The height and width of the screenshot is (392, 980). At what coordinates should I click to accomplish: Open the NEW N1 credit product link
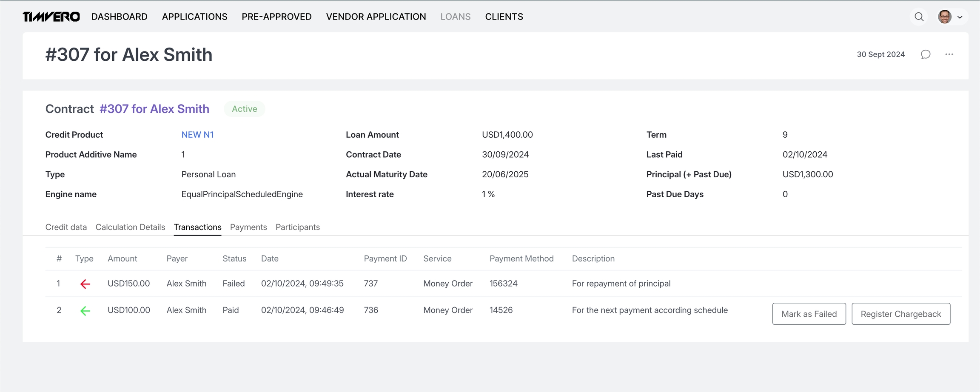click(x=197, y=135)
